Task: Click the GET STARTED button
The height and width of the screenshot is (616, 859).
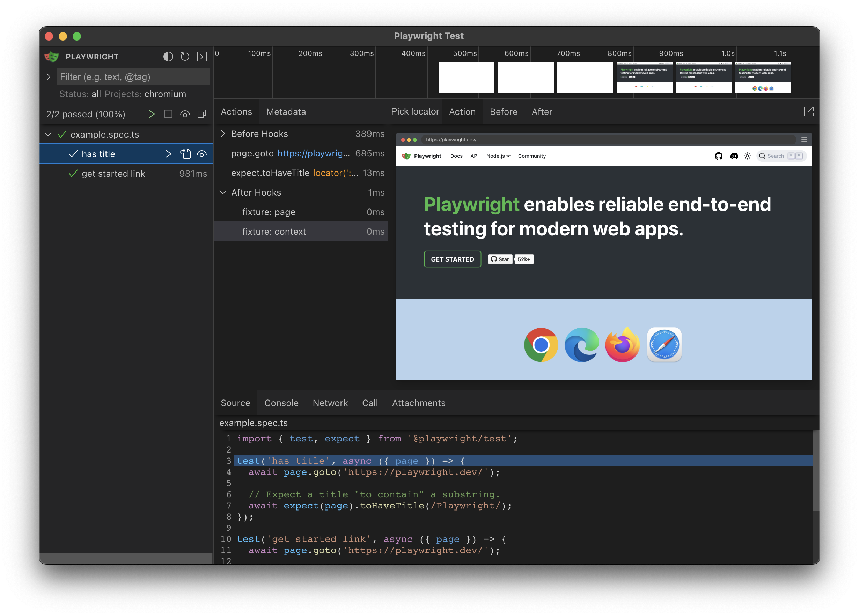Action: (452, 259)
